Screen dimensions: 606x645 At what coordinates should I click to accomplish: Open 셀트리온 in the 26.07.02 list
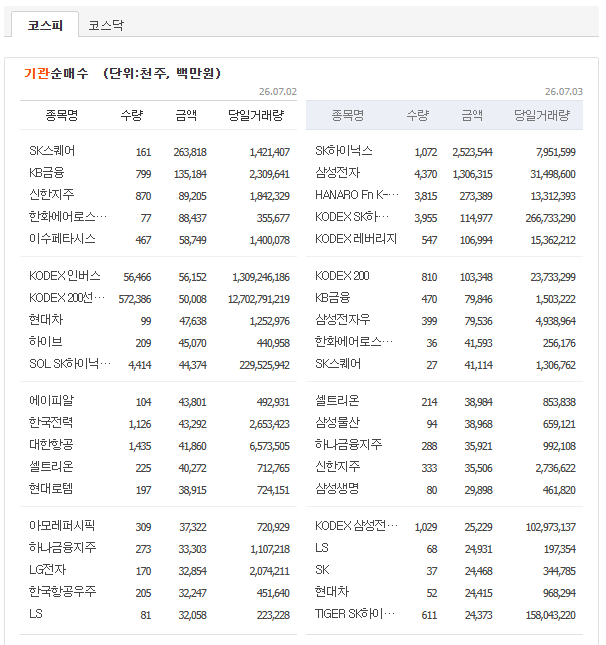(51, 466)
